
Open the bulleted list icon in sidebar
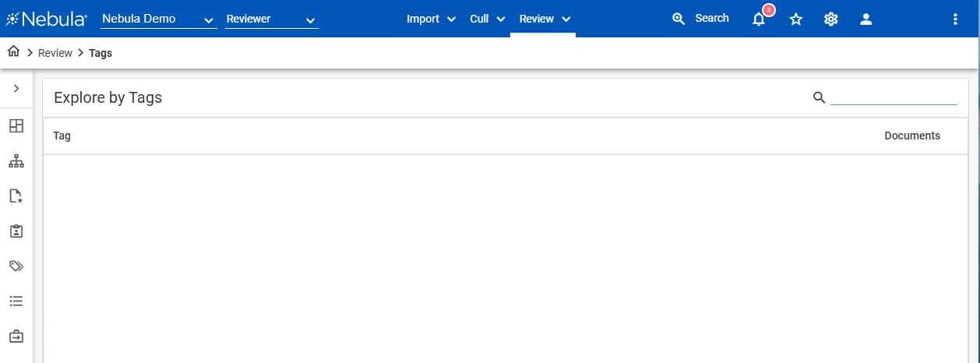[x=16, y=301]
